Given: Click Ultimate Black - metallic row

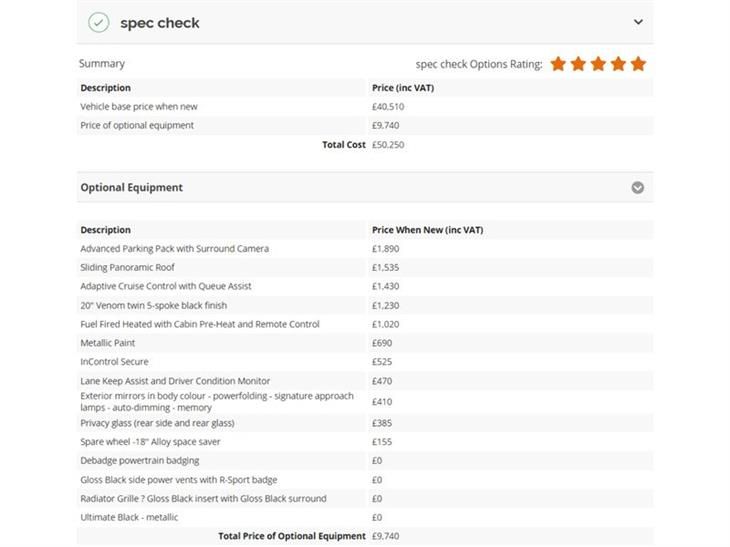Looking at the screenshot, I should coord(365,517).
